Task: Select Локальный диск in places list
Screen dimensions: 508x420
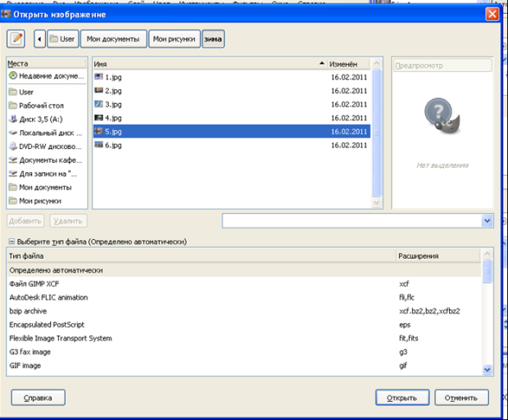Action: point(46,132)
